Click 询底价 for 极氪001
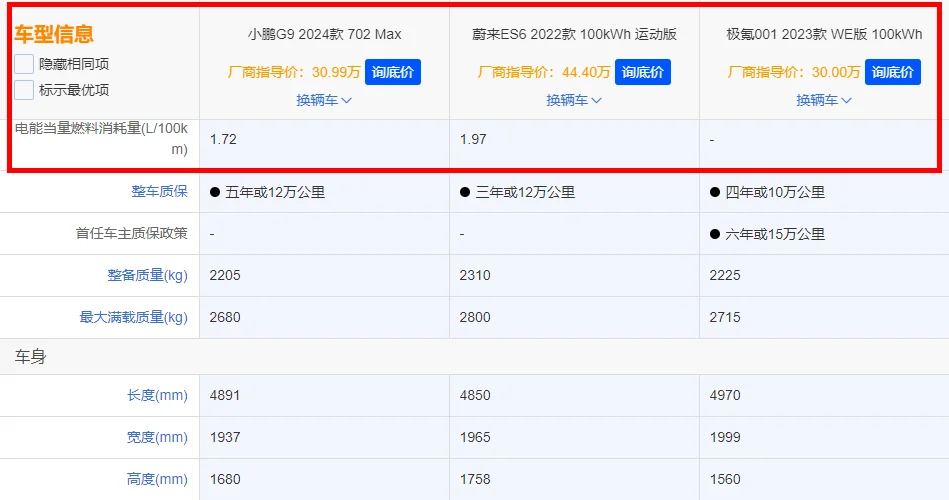949x500 pixels. pos(893,72)
